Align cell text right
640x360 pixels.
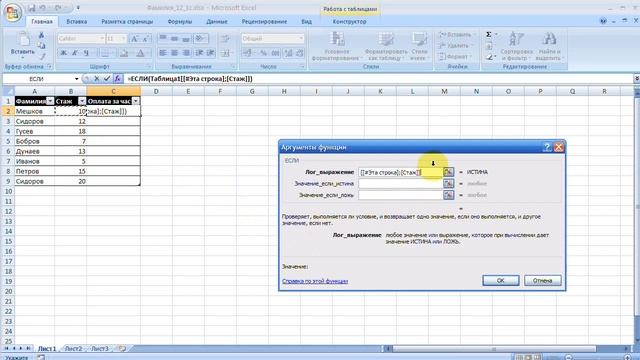(x=186, y=53)
